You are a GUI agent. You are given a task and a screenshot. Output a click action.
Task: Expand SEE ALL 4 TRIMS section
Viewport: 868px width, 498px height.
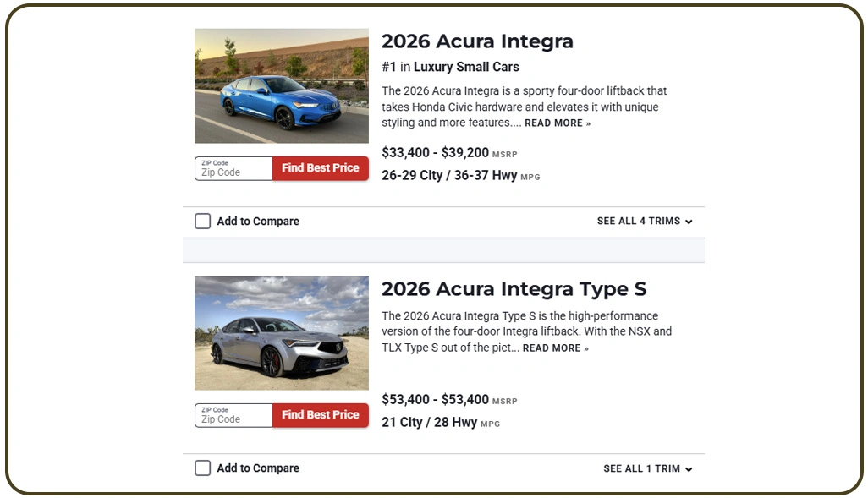tap(639, 221)
